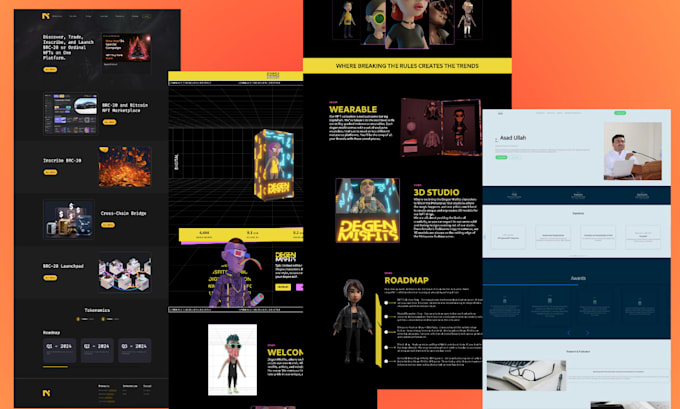Go to next awards with the right arrow
This screenshot has height=409, width=680.
(587, 333)
